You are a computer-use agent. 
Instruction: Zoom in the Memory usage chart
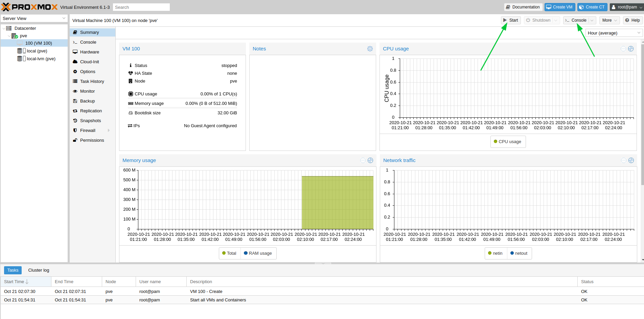coord(370,160)
